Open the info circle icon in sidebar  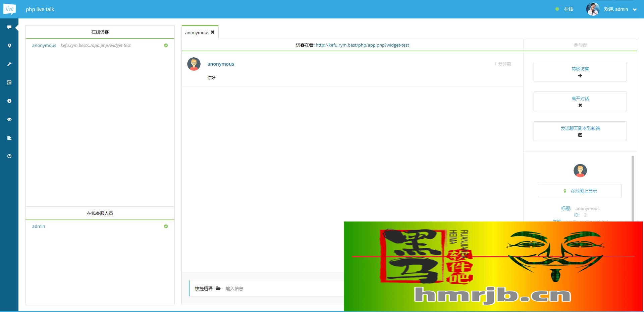[x=9, y=101]
